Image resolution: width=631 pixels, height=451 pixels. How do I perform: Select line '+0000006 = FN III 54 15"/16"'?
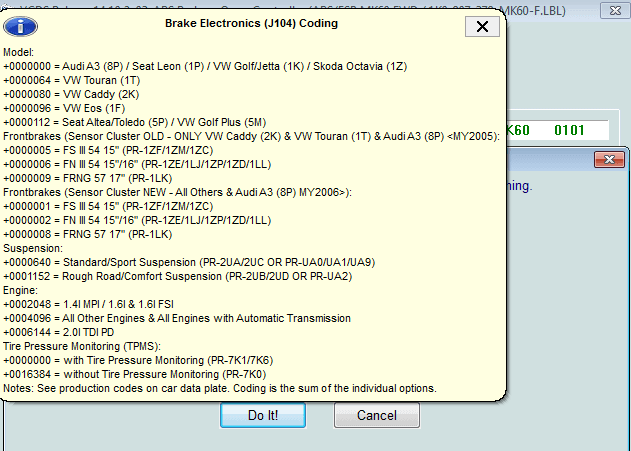[137, 165]
